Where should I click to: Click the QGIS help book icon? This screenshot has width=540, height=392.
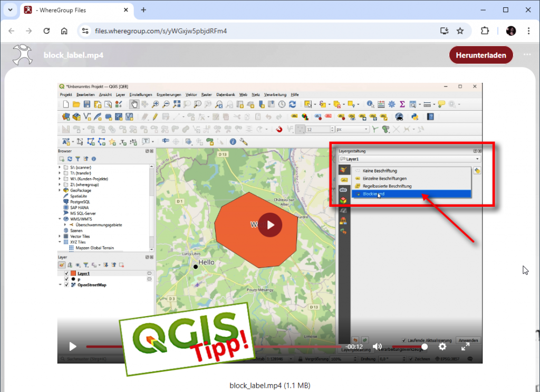[x=430, y=117]
